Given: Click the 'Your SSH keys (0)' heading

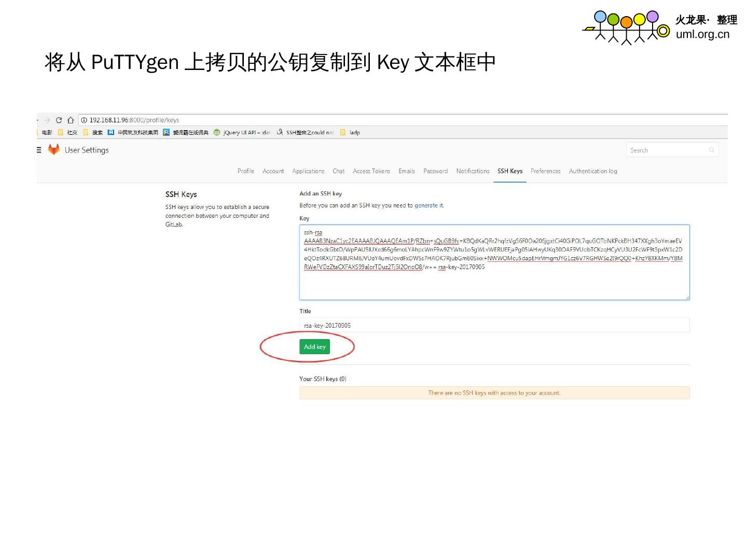Looking at the screenshot, I should click(x=323, y=379).
